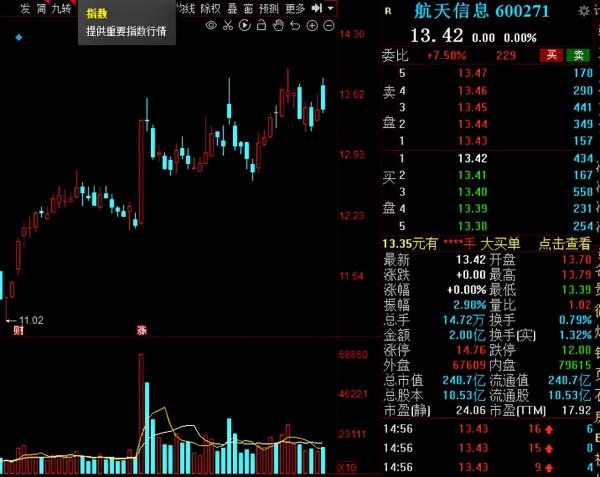
Task: Click the 内盘 value 79615
Action: click(574, 365)
